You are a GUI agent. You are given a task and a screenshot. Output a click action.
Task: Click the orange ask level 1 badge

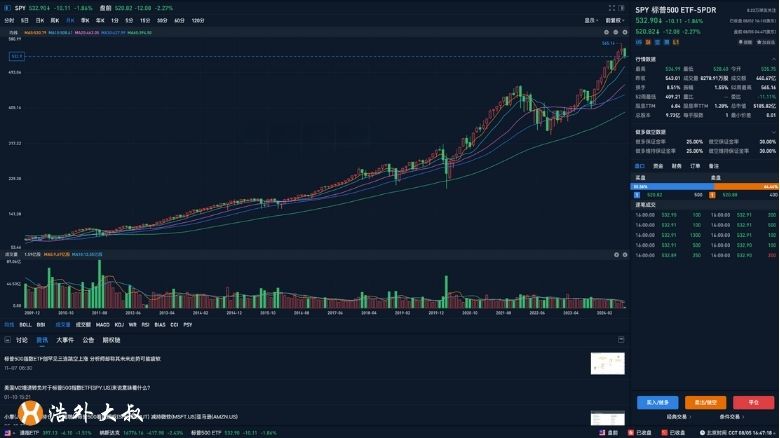pyautogui.click(x=712, y=195)
